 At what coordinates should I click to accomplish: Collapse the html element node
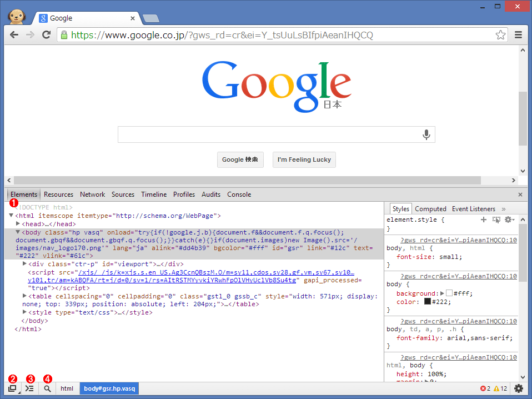(11, 215)
